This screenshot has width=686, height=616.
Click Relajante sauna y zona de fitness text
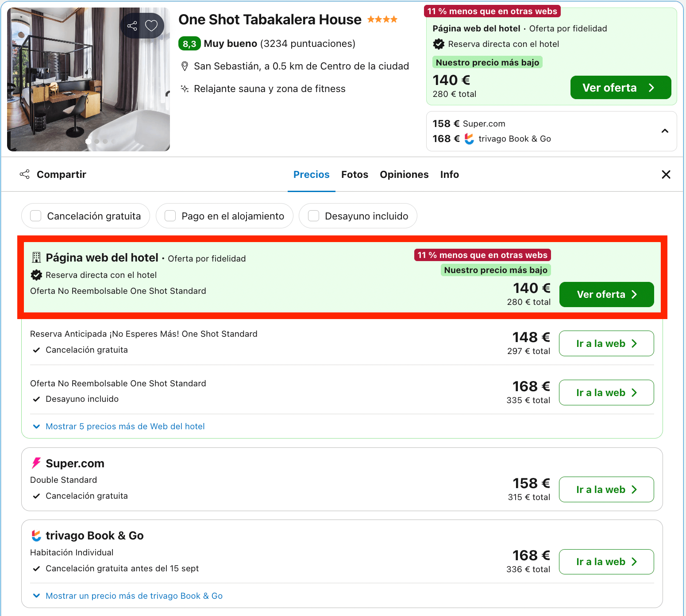click(x=270, y=89)
